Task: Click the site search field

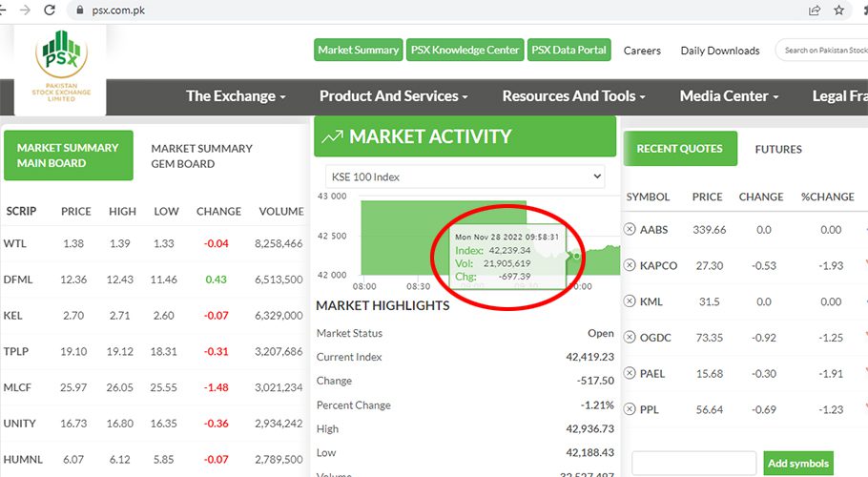Action: pyautogui.click(x=822, y=50)
